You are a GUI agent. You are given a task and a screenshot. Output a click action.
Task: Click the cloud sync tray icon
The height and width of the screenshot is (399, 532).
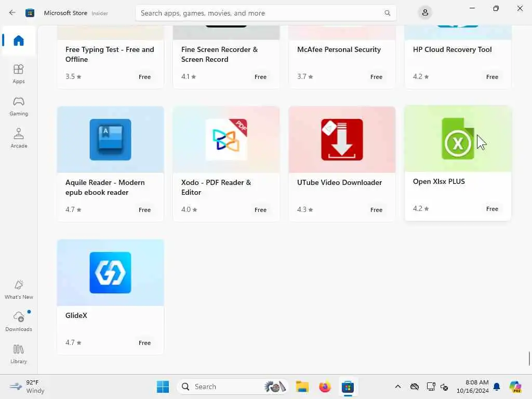pos(414,387)
